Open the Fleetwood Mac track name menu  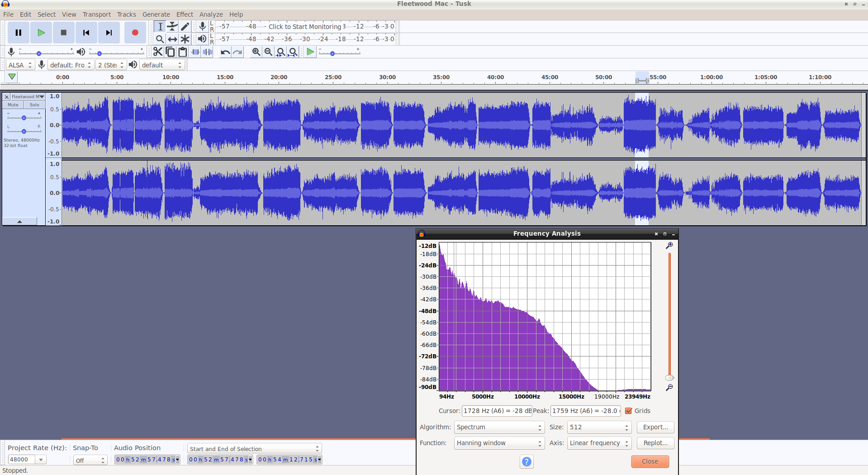coord(28,97)
